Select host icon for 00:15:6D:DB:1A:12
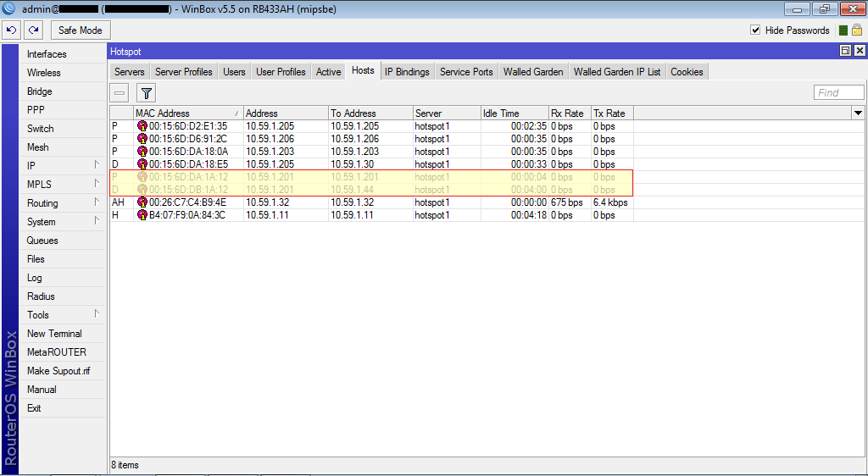The width and height of the screenshot is (868, 476). (142, 190)
